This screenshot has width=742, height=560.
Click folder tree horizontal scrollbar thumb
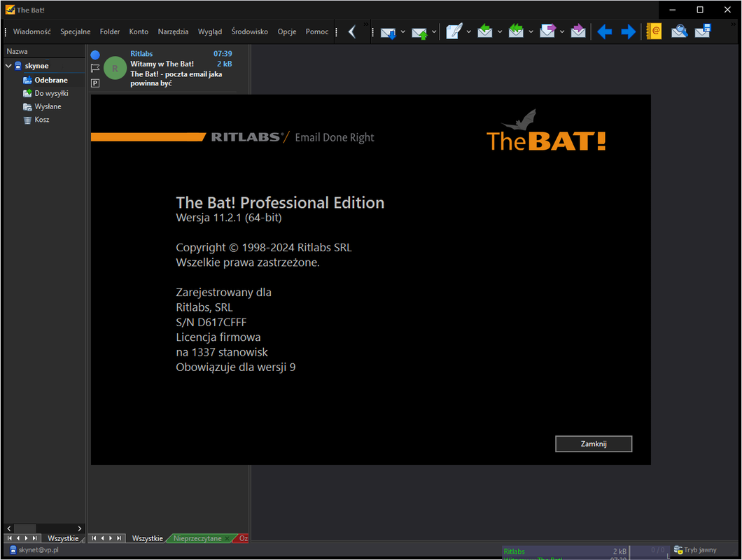pyautogui.click(x=24, y=528)
